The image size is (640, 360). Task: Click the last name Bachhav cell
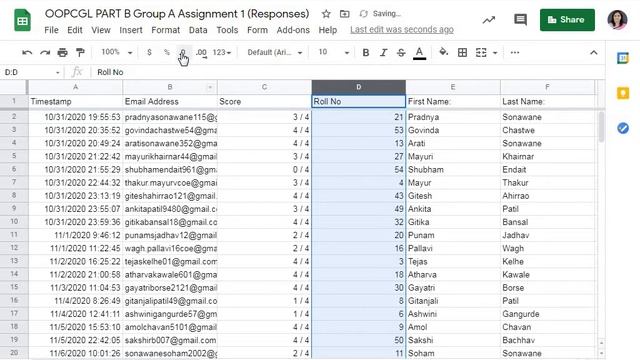click(x=547, y=340)
